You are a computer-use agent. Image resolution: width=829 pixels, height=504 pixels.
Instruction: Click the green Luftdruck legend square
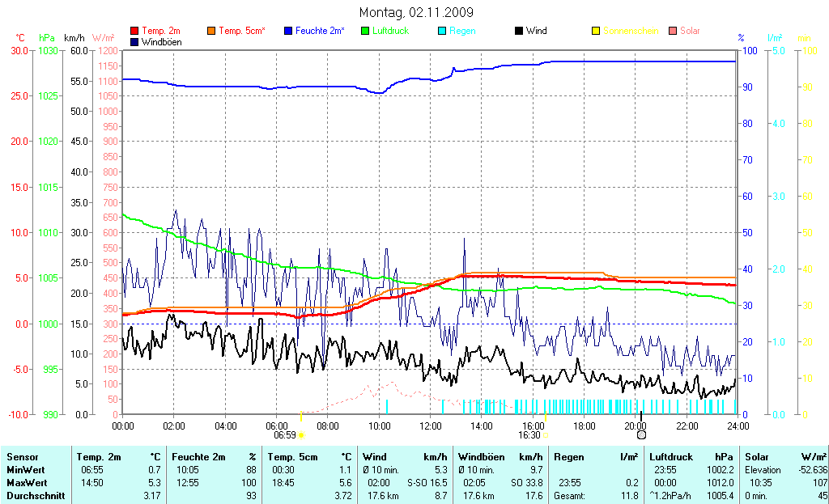pyautogui.click(x=365, y=32)
